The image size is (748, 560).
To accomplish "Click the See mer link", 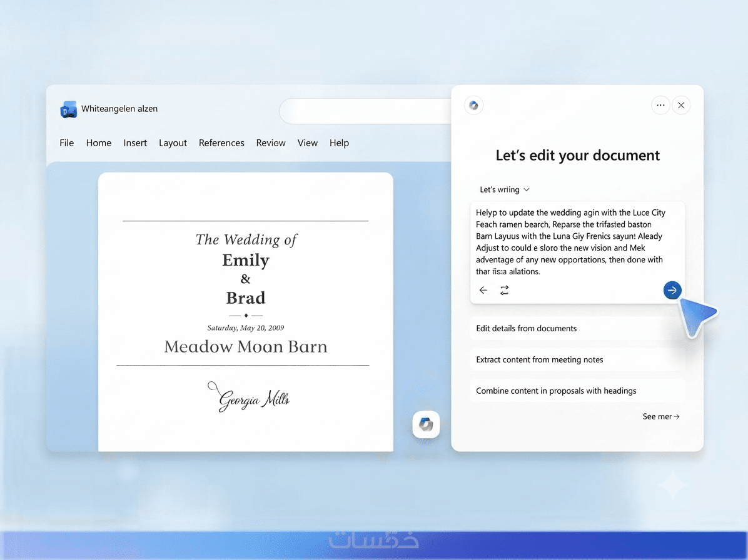I will pyautogui.click(x=661, y=416).
